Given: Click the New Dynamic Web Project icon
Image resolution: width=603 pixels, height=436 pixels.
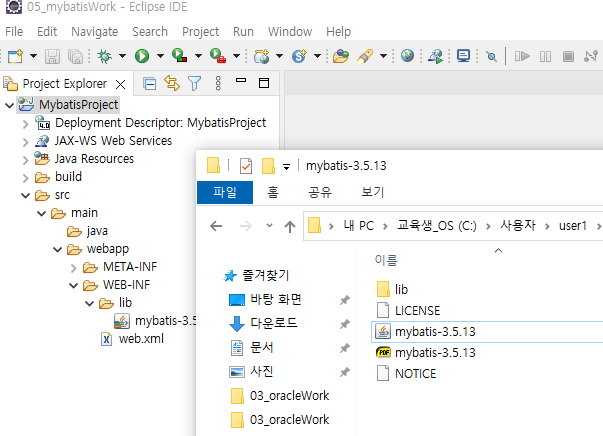Looking at the screenshot, I should pyautogui.click(x=262, y=57).
